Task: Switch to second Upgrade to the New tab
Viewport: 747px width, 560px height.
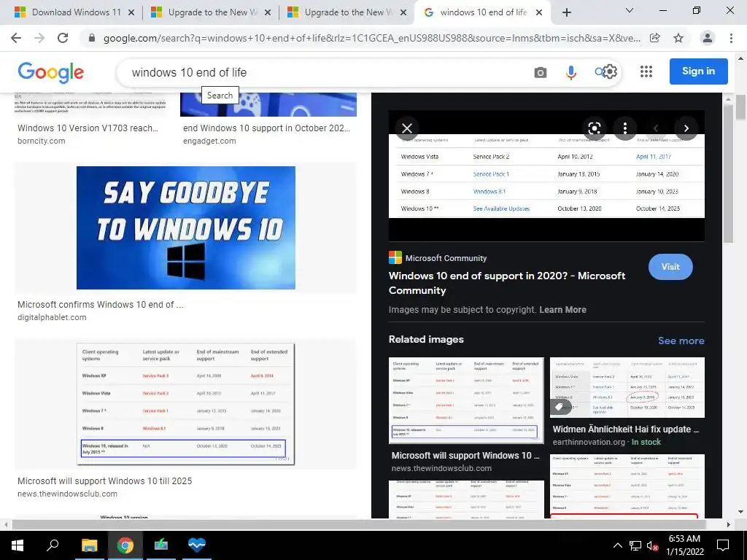Action: (x=210, y=12)
